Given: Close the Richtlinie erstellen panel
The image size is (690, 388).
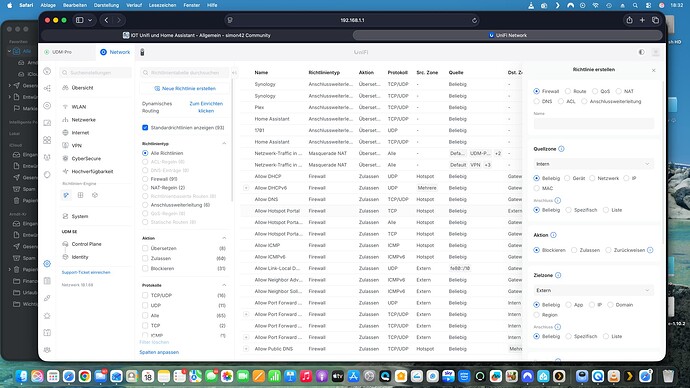Looking at the screenshot, I should (653, 70).
